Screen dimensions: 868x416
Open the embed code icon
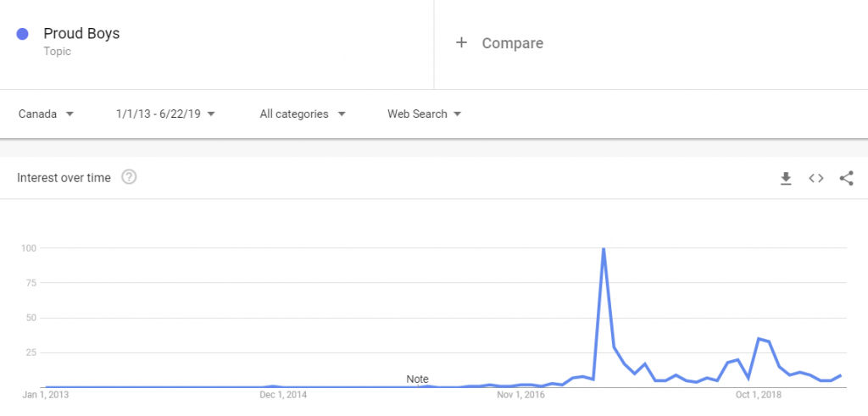coord(816,178)
